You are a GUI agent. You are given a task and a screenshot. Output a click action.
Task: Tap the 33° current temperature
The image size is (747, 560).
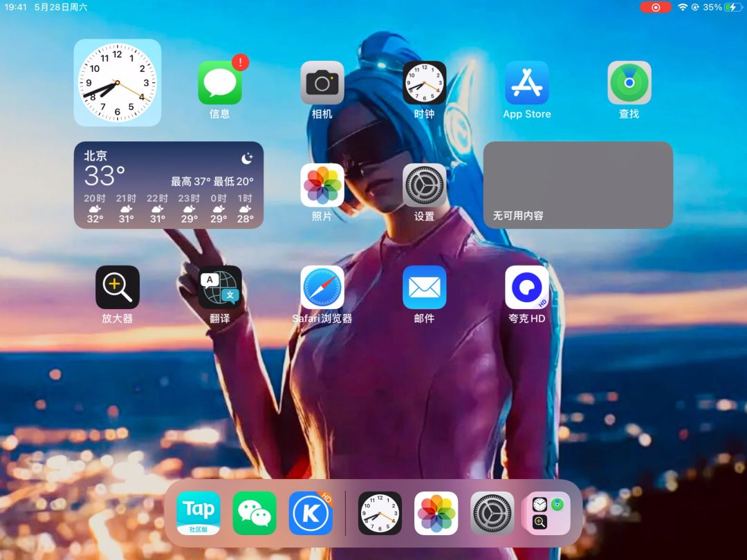point(105,176)
